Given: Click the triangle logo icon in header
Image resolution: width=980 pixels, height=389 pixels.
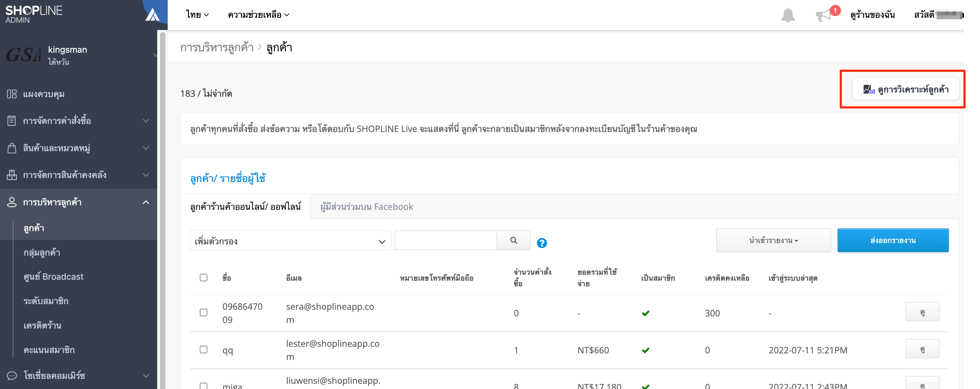Looking at the screenshot, I should [152, 15].
